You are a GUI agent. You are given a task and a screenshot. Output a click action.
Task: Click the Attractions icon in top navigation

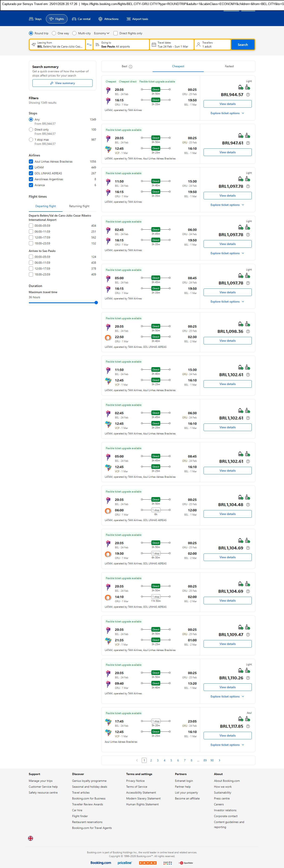click(100, 19)
